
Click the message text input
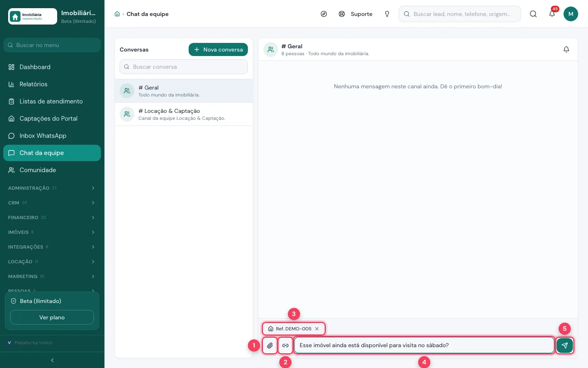pos(424,346)
